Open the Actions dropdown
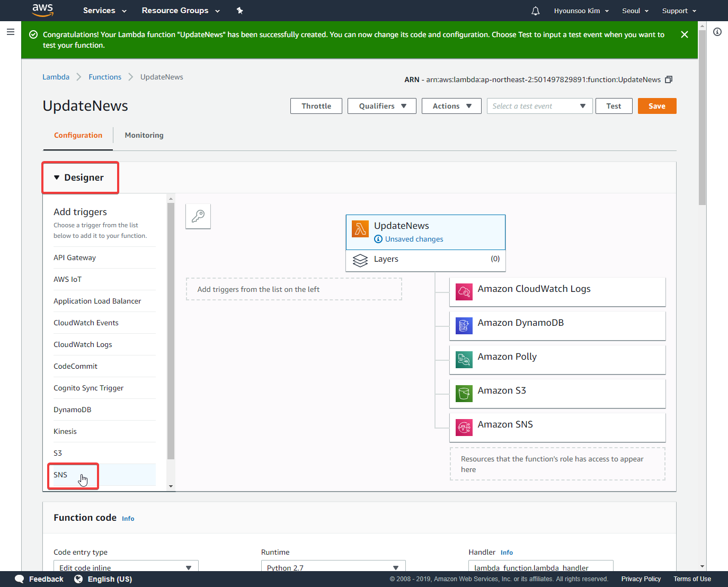 click(451, 106)
